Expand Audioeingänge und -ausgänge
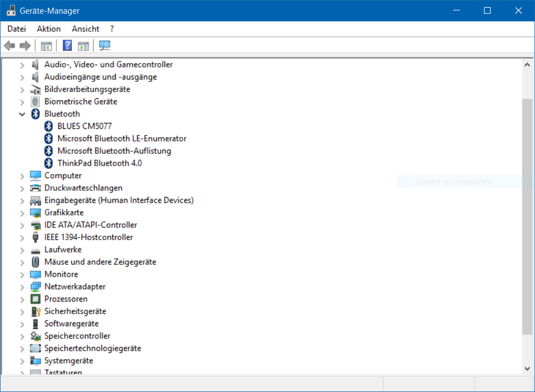Image resolution: width=535 pixels, height=392 pixels. click(22, 77)
